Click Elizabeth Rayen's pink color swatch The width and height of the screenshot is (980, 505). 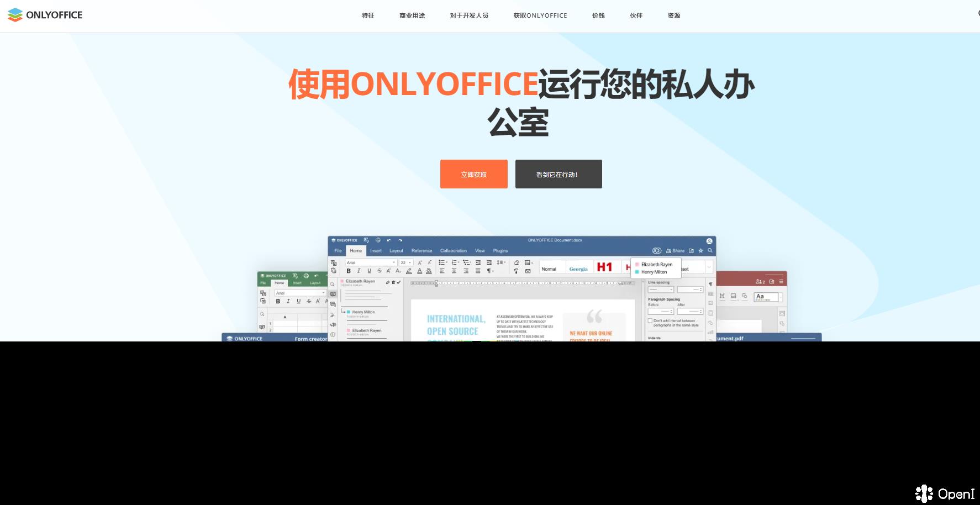(637, 264)
